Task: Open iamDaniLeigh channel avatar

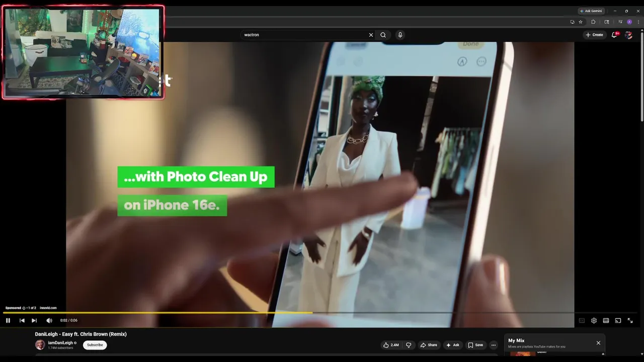Action: 40,344
